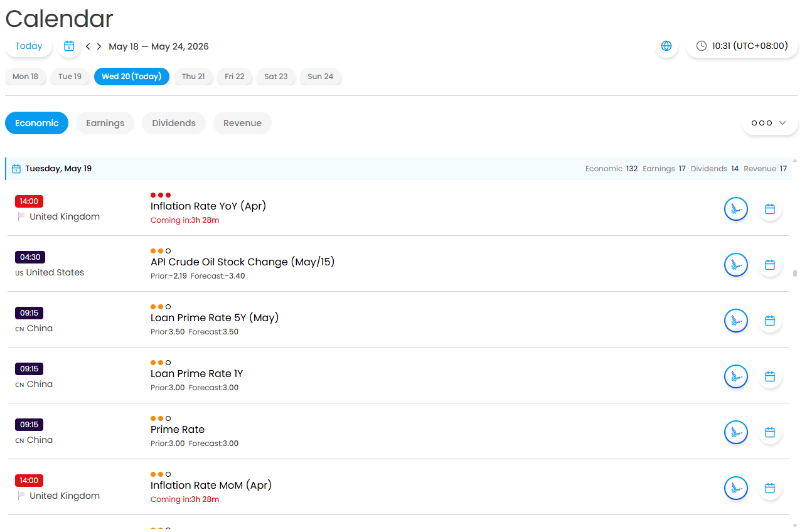Click United States country label

click(x=55, y=273)
